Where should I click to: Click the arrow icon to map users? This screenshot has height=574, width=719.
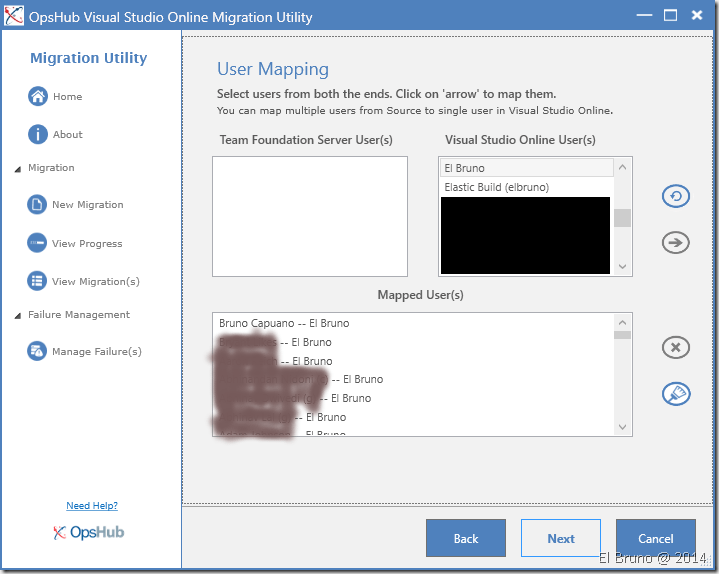click(x=676, y=241)
